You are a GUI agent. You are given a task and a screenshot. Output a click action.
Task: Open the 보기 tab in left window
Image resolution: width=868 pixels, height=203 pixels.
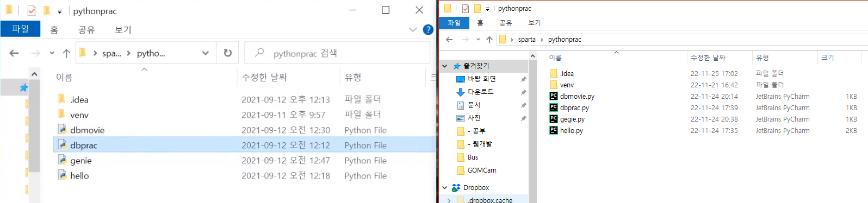point(123,30)
